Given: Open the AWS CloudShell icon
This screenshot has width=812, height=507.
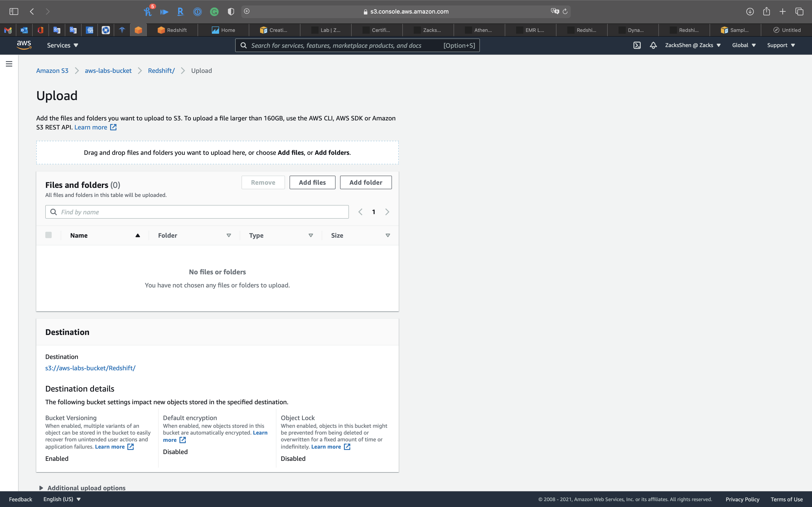Looking at the screenshot, I should pos(637,45).
